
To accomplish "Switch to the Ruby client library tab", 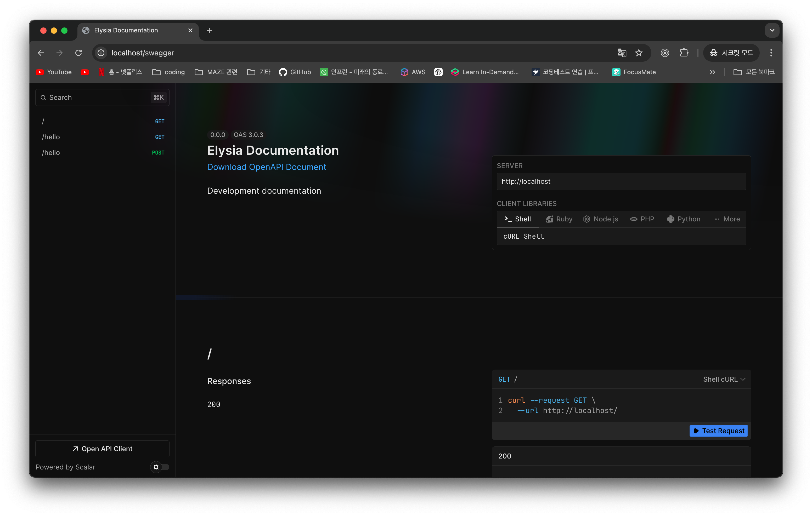I will tap(559, 219).
